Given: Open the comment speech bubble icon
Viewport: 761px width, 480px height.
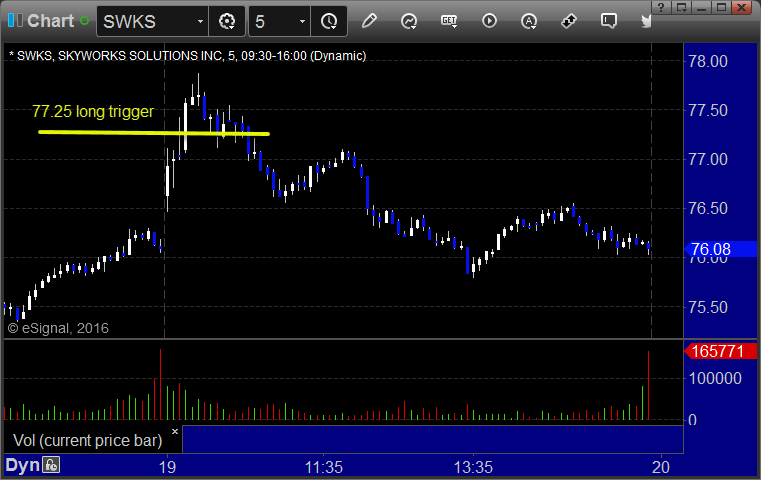Looking at the screenshot, I should [609, 21].
